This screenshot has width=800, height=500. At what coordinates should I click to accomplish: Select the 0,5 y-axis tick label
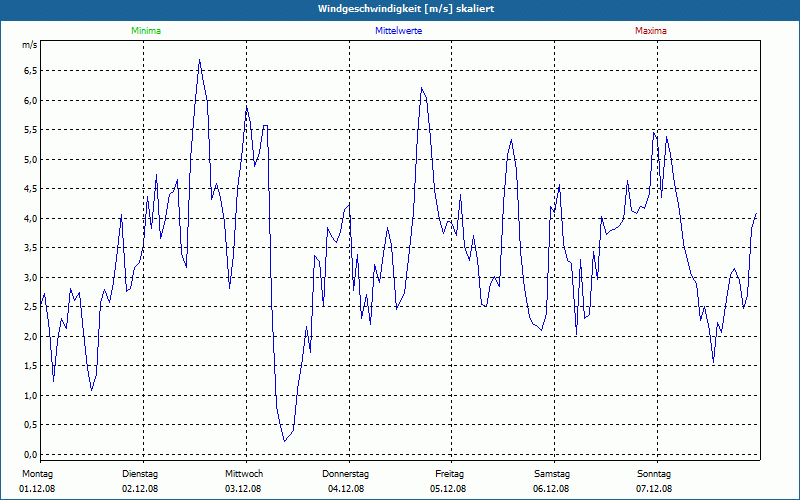30,425
